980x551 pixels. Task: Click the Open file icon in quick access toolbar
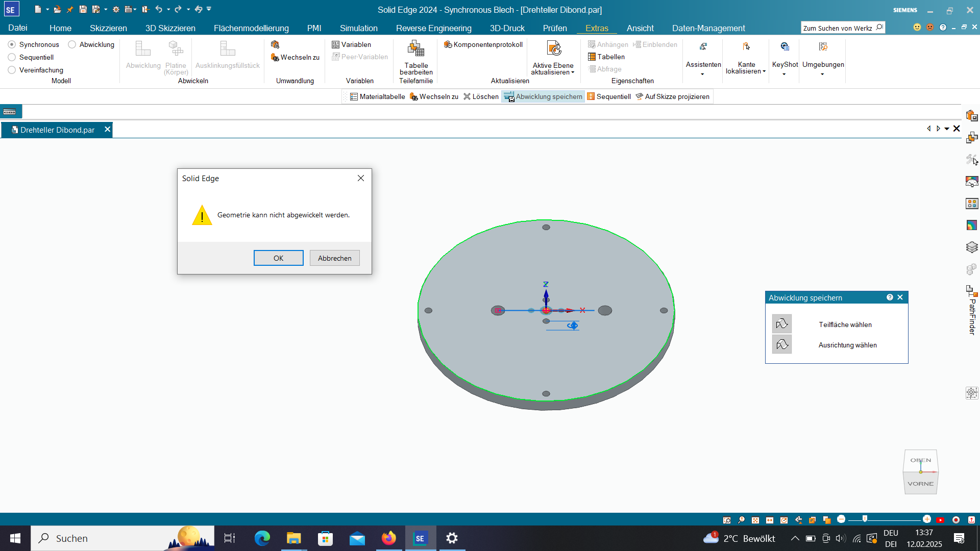[57, 9]
